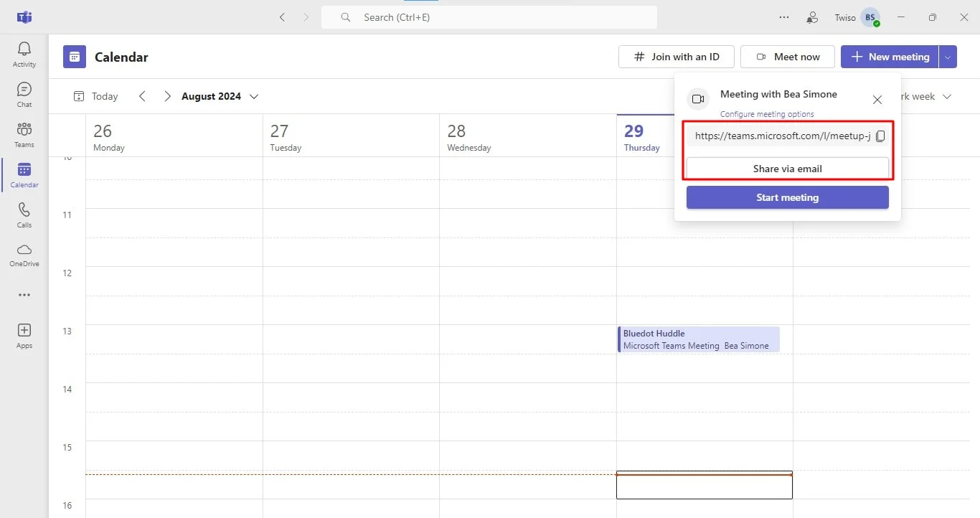
Task: Select the Wednesday 28 column header
Action: click(x=528, y=136)
